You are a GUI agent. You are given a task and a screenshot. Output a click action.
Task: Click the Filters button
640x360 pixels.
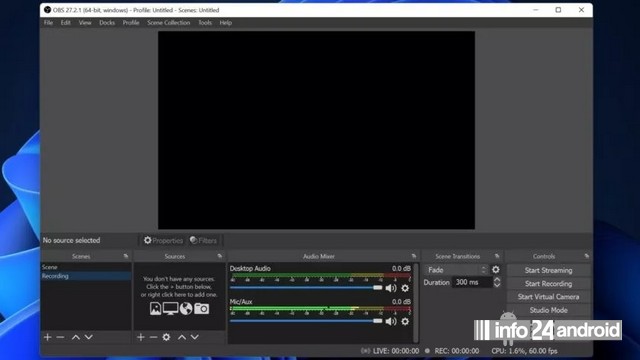point(203,240)
